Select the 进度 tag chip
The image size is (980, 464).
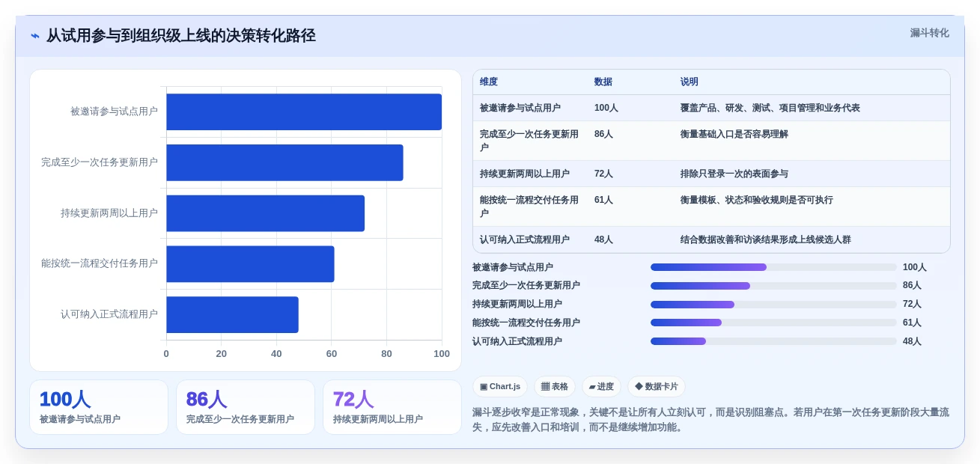pyautogui.click(x=601, y=387)
